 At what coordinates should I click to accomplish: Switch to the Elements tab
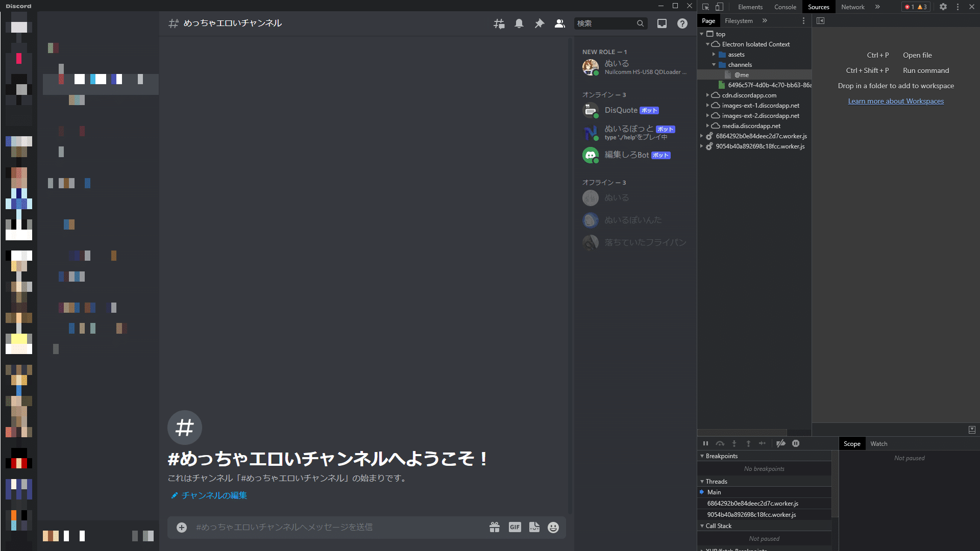pos(750,7)
